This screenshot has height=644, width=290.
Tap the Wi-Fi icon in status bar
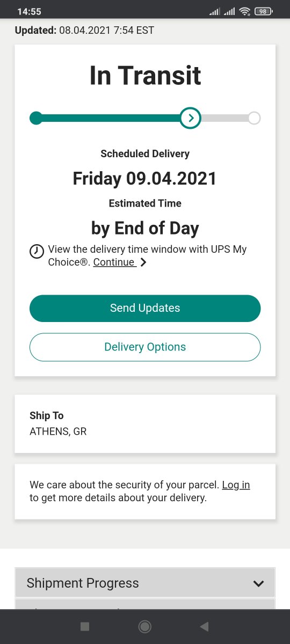[x=245, y=11]
